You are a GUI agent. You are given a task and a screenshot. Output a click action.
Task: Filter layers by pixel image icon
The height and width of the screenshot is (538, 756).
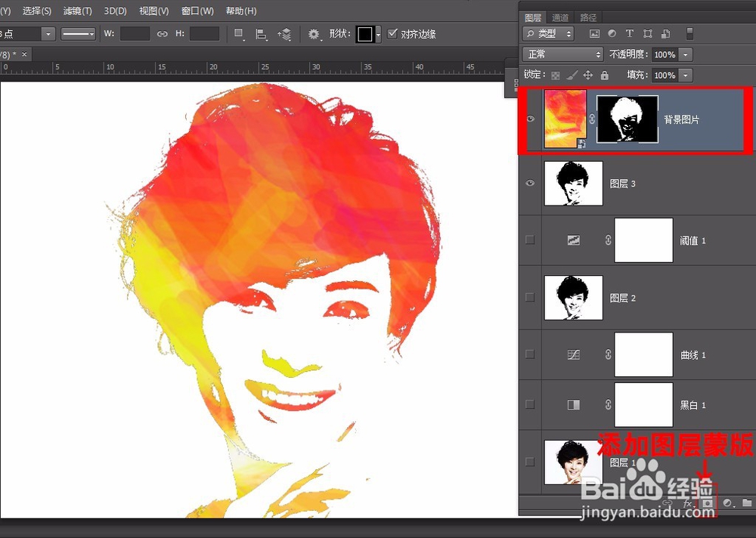click(594, 34)
